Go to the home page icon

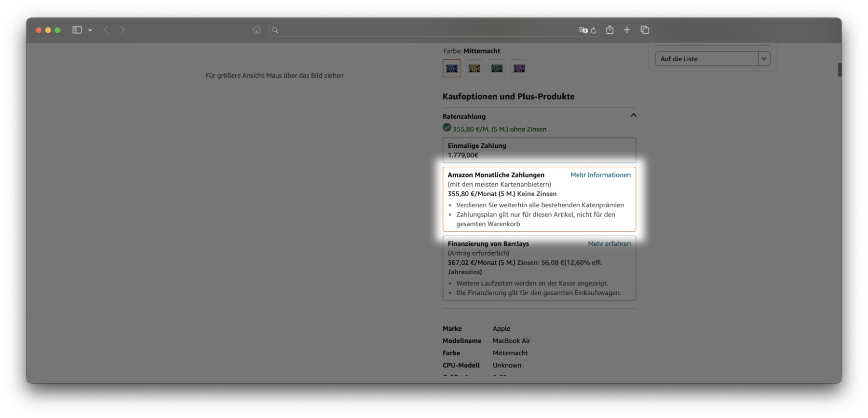(257, 30)
